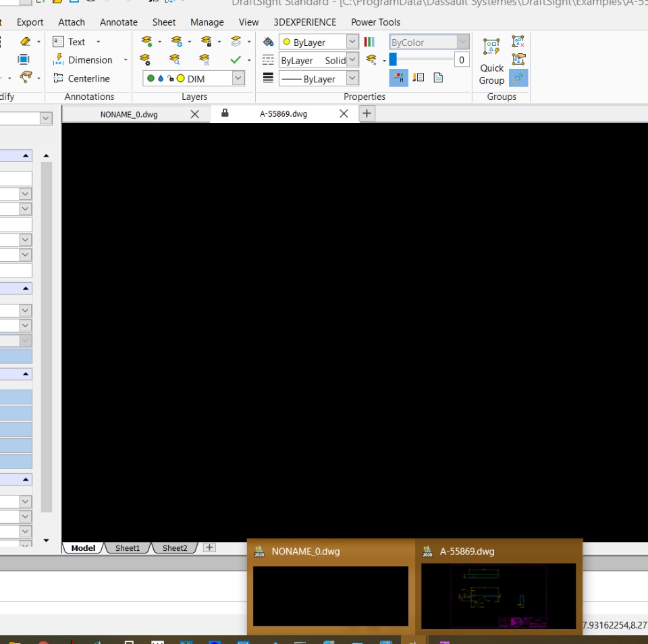The image size is (648, 644).
Task: Open the line weight ByLayer dropdown
Action: pos(352,78)
